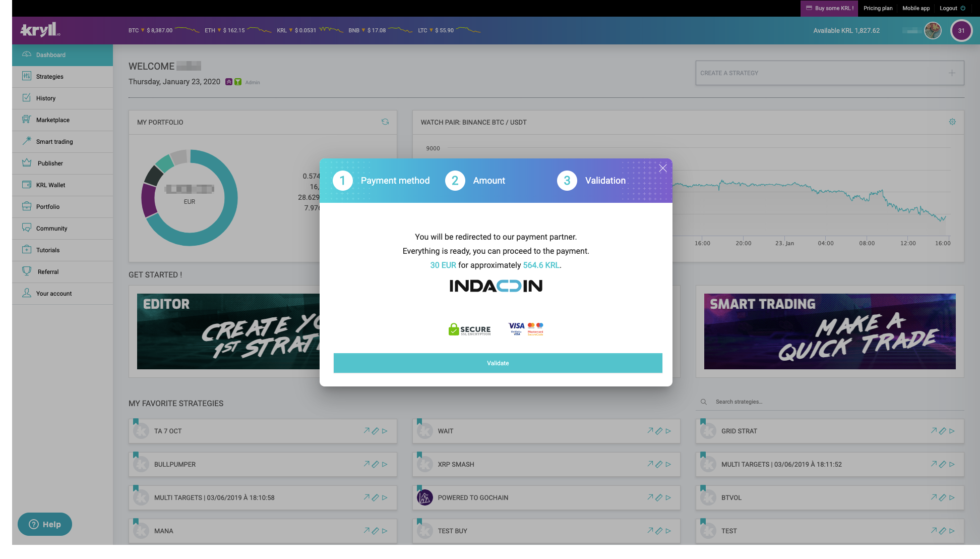Open the Smart Trading banner
This screenshot has width=980, height=559.
coord(830,331)
